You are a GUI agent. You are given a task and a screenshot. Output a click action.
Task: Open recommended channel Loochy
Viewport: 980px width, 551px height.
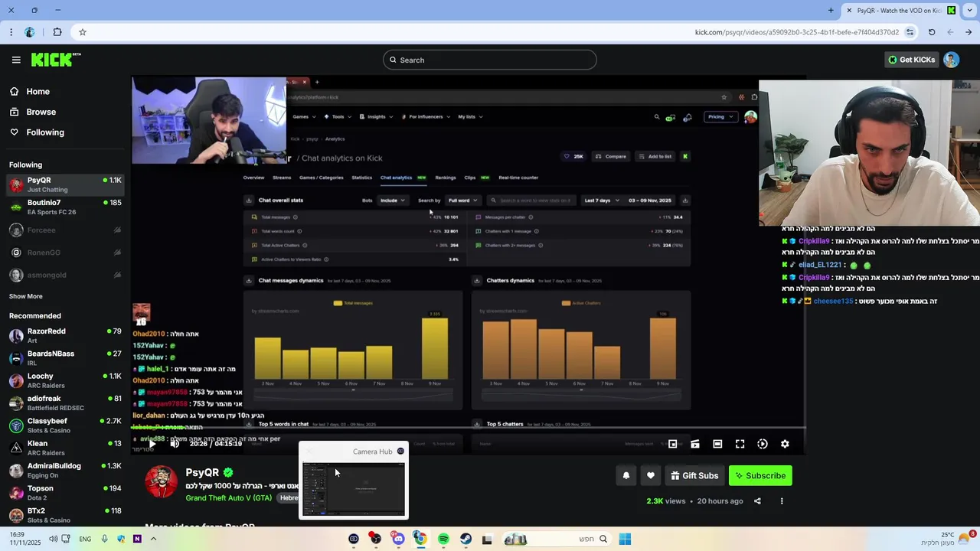[x=65, y=380]
